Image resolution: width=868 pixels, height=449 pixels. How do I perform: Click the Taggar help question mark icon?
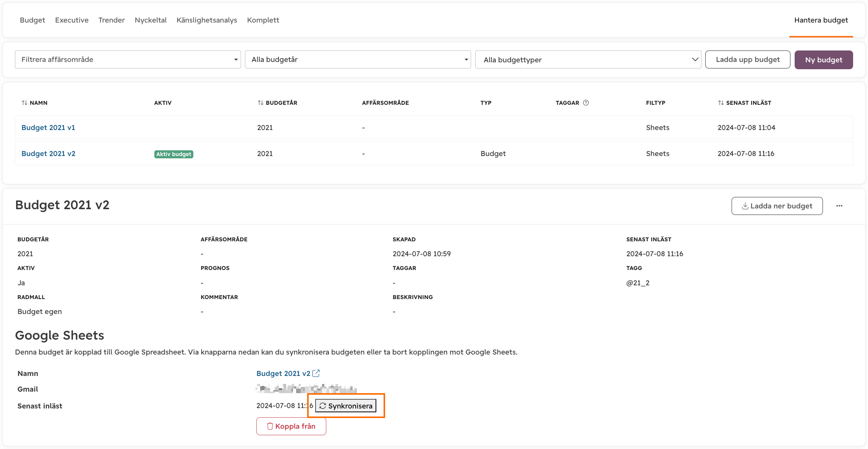(x=586, y=102)
